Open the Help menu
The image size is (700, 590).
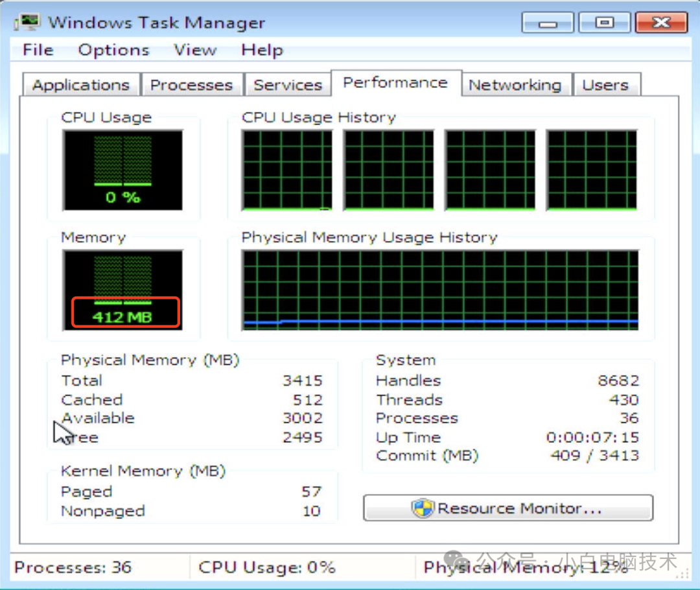coord(261,50)
